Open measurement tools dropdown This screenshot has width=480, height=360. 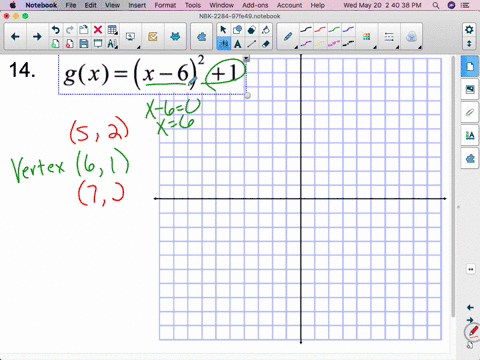pos(112,44)
